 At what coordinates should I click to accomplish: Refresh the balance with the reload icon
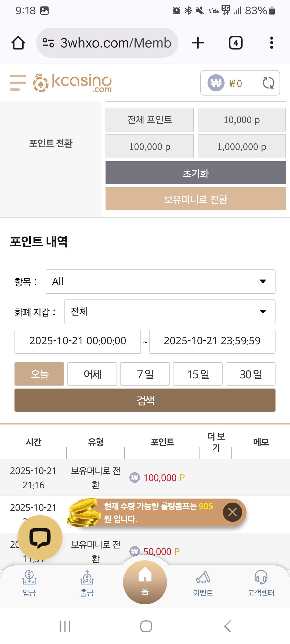[268, 83]
